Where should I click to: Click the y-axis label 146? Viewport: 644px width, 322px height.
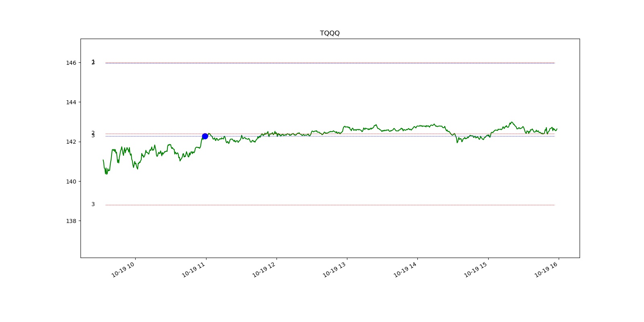(x=71, y=63)
